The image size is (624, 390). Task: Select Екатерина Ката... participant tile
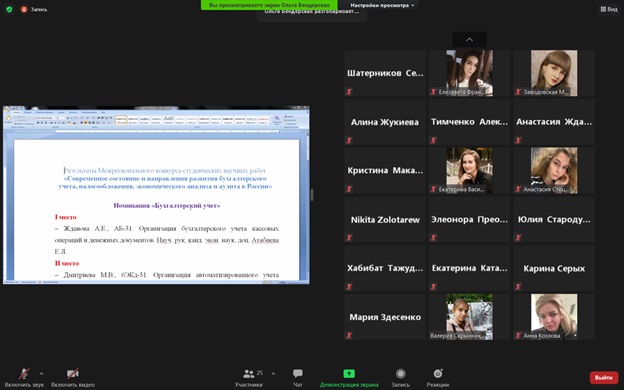coord(469,268)
